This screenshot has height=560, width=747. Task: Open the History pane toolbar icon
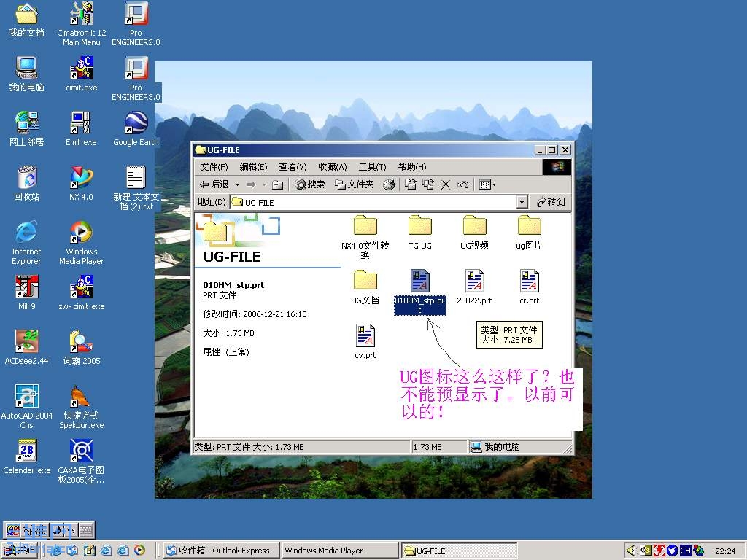pyautogui.click(x=389, y=184)
